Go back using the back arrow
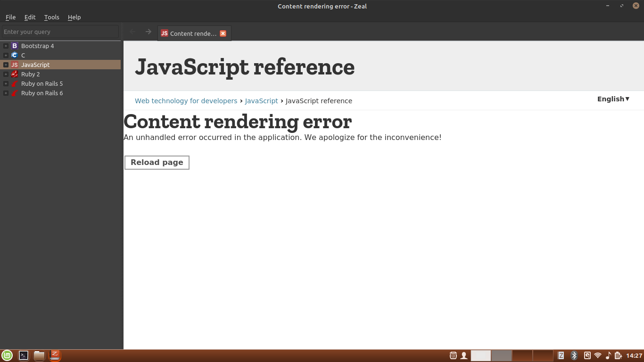 click(x=132, y=32)
